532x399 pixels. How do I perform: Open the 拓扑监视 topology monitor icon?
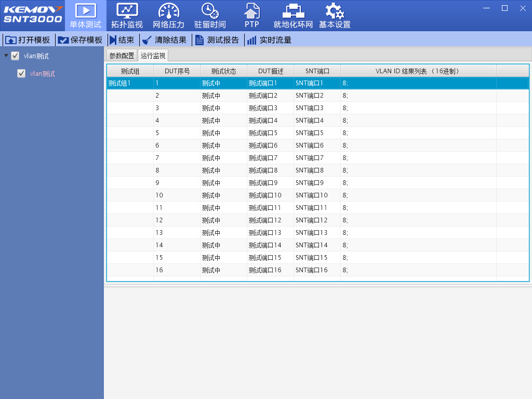(127, 11)
